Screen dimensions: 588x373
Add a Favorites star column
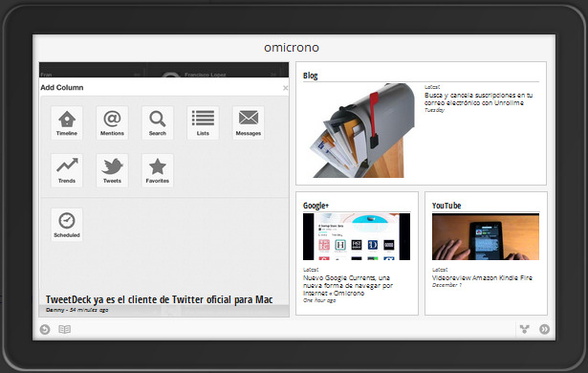158,170
